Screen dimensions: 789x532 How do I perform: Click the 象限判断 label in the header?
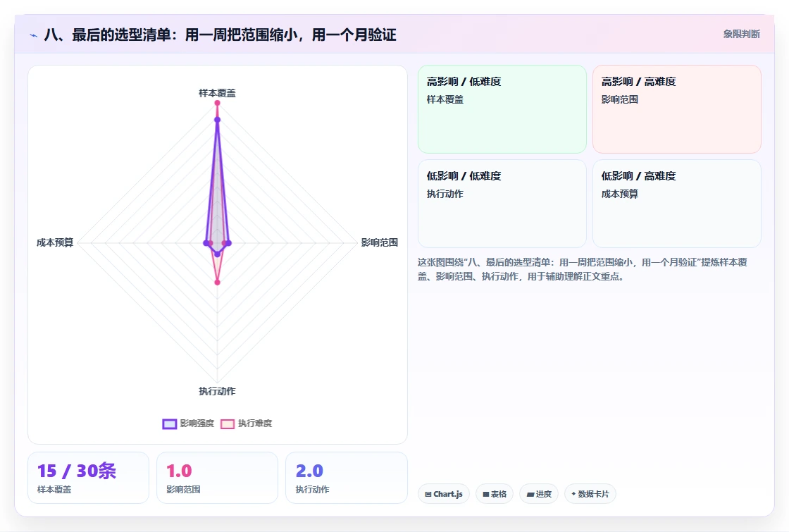pyautogui.click(x=742, y=35)
